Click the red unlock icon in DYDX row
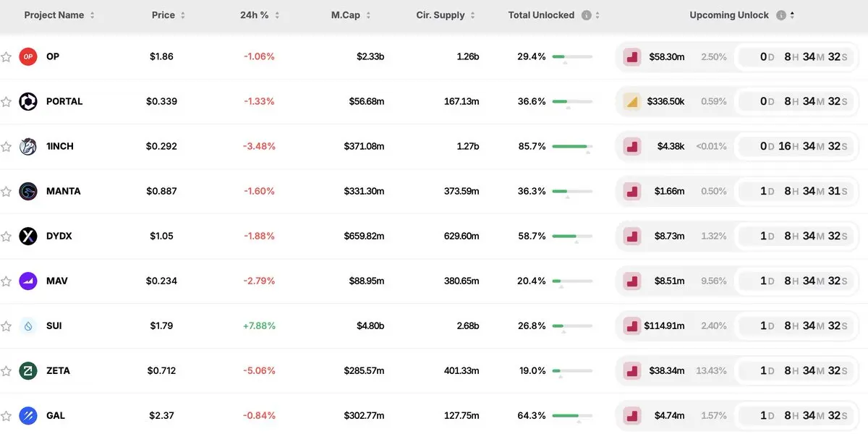 (x=632, y=236)
